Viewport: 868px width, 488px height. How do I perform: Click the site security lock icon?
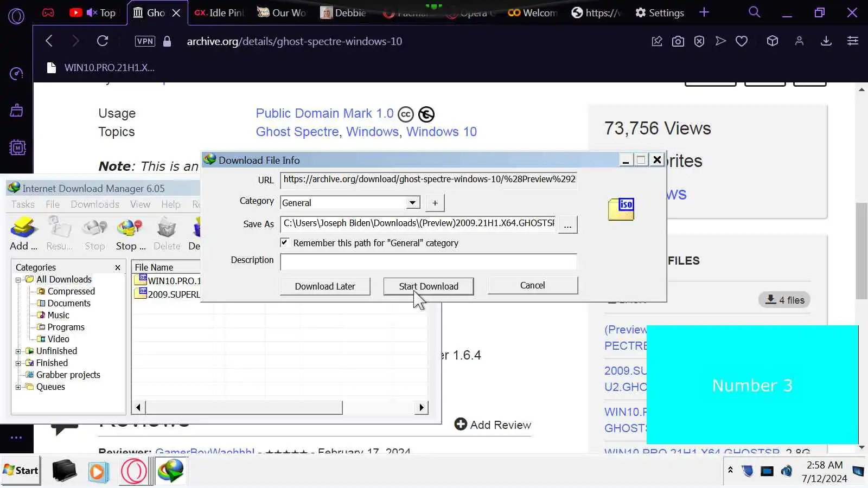167,41
